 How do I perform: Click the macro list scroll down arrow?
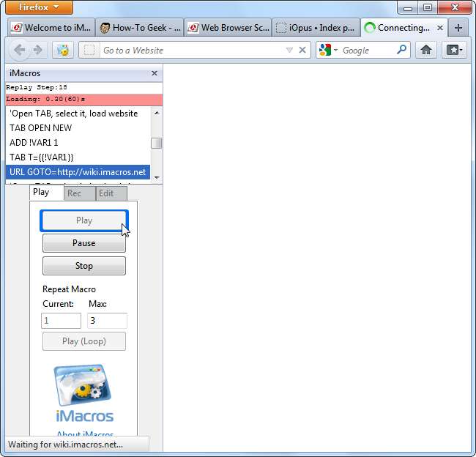coord(157,177)
